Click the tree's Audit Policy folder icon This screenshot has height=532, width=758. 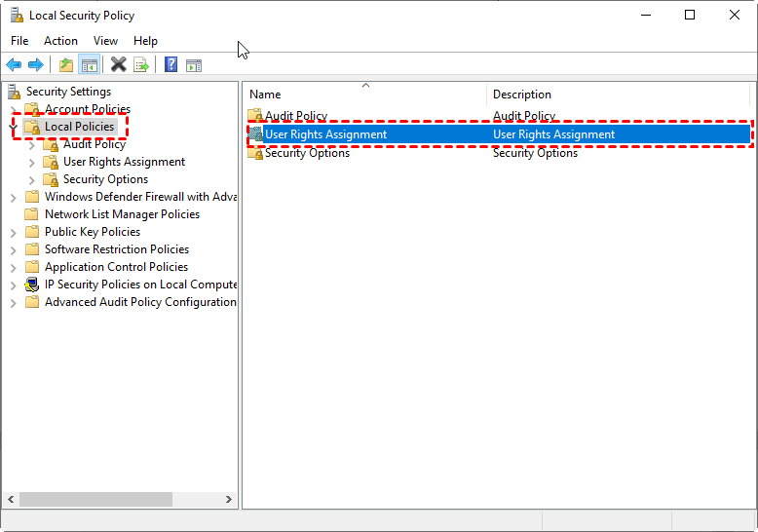point(51,144)
